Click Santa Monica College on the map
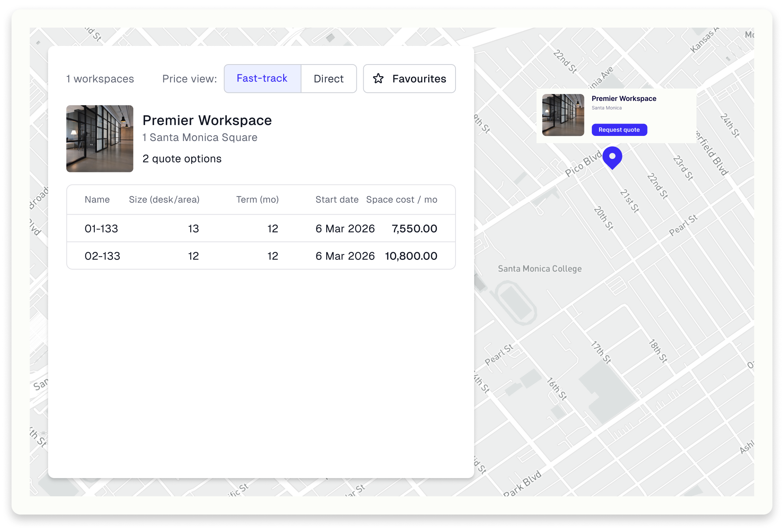This screenshot has height=532, width=782. [540, 269]
